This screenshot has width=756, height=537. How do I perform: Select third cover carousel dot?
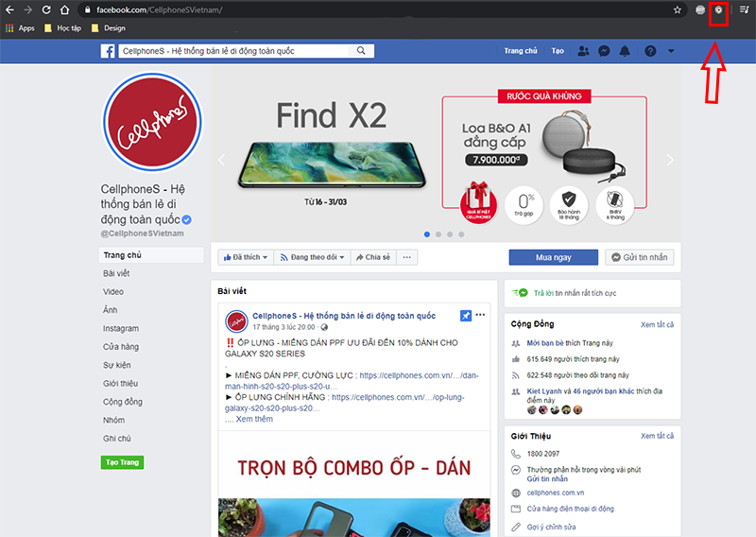450,234
